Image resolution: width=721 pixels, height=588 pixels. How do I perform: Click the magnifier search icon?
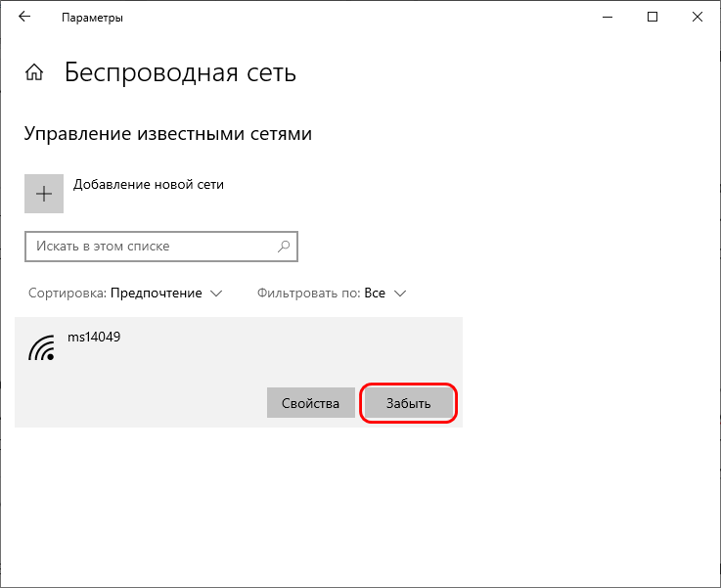tap(284, 247)
